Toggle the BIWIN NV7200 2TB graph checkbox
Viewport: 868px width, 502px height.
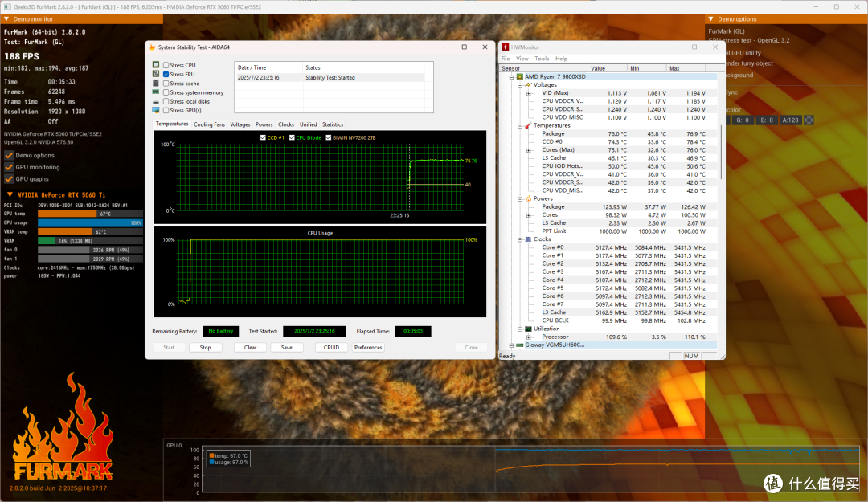[x=328, y=137]
